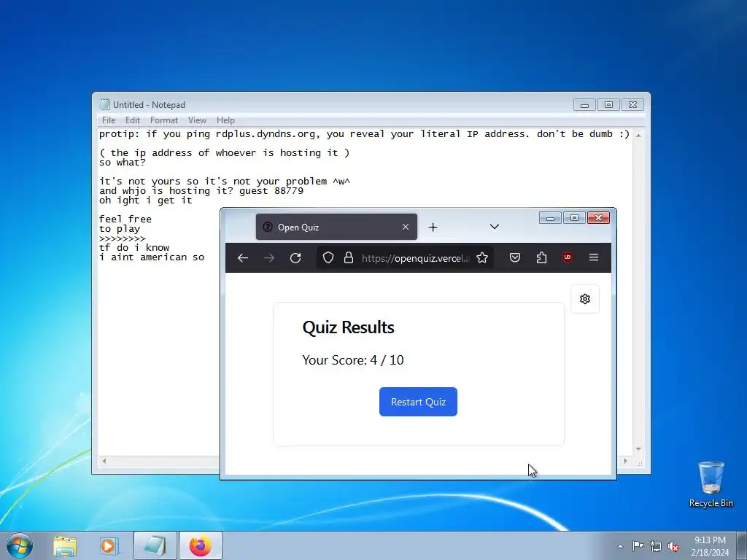Close the Notepad window
747x560 pixels.
[632, 105]
